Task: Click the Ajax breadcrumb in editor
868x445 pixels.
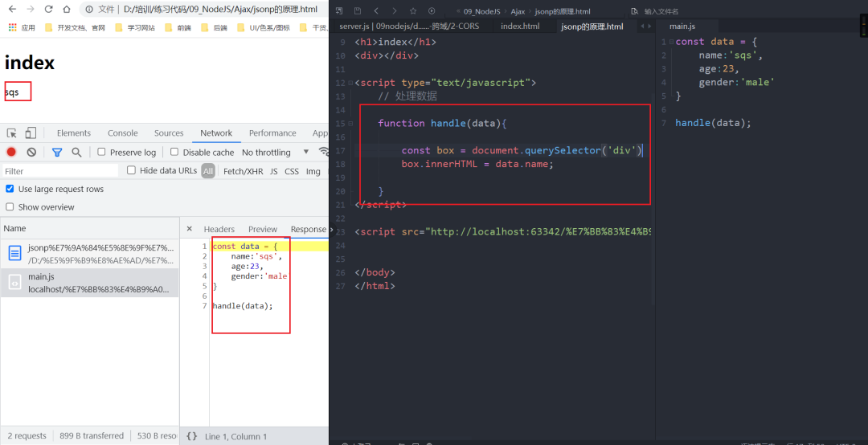Action: click(518, 11)
